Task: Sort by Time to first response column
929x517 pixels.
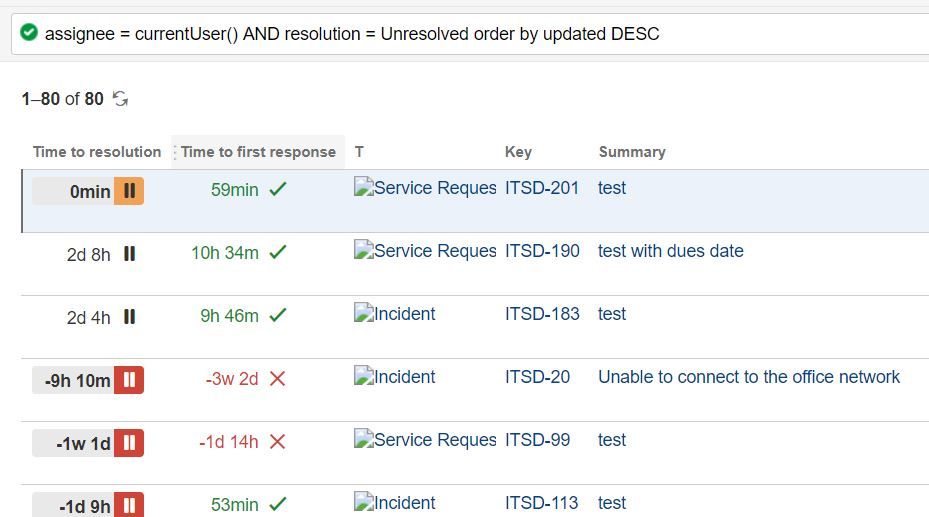Action: point(258,152)
